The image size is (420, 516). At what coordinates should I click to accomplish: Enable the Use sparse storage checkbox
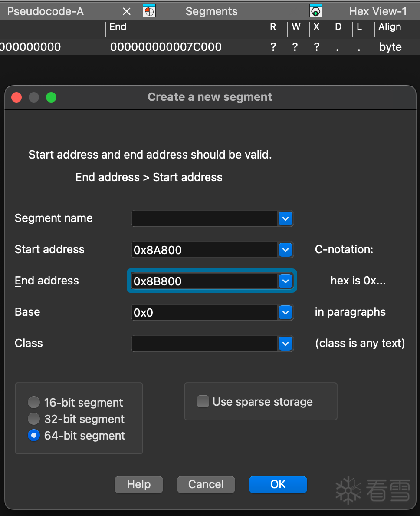pos(203,402)
